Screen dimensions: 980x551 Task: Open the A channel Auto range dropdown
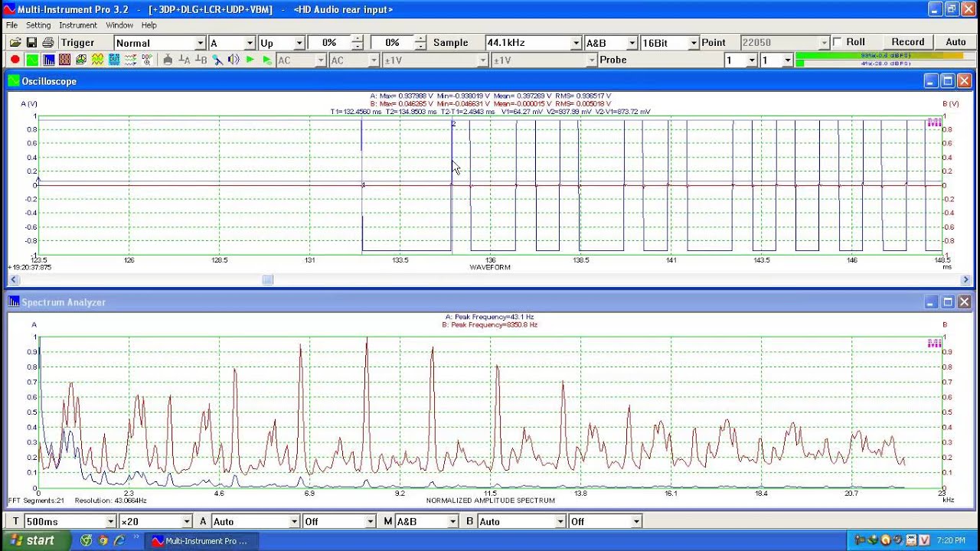[294, 521]
